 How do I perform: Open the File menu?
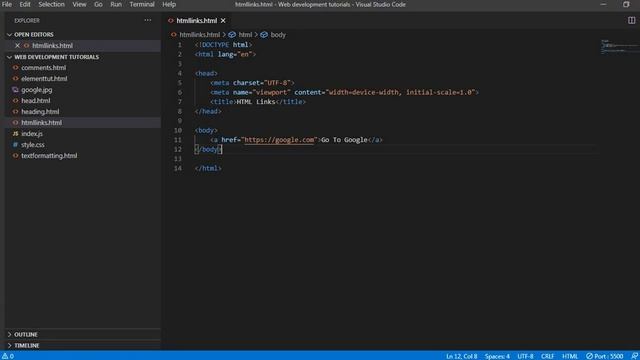click(x=7, y=4)
